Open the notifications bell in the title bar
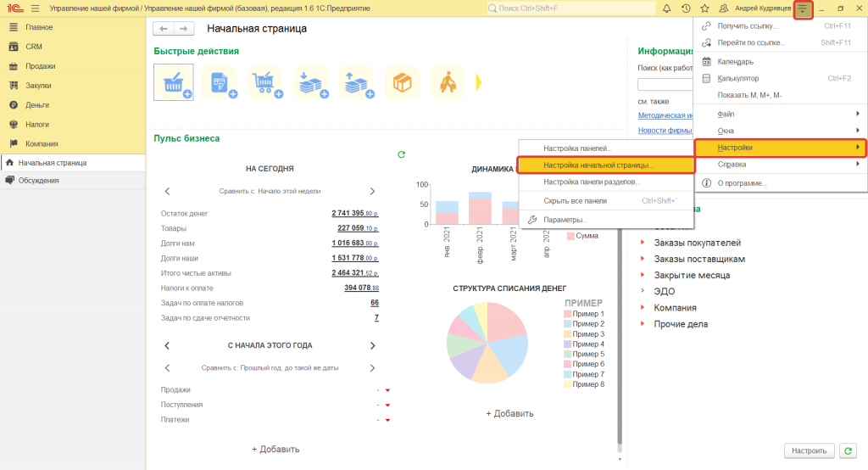868x470 pixels. 667,8
